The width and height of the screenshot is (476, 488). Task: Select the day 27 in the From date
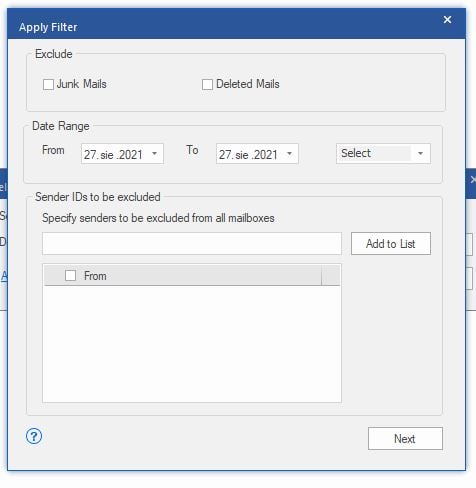(x=90, y=155)
